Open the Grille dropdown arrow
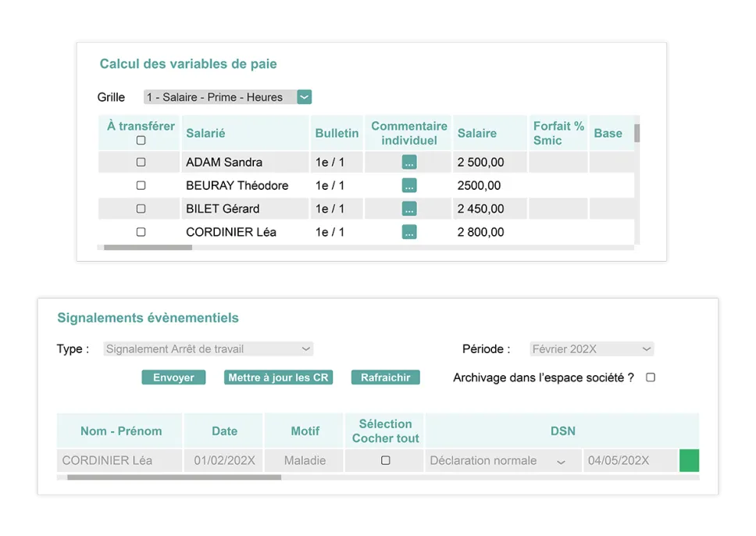Screen dimensions: 756x536 tap(305, 97)
